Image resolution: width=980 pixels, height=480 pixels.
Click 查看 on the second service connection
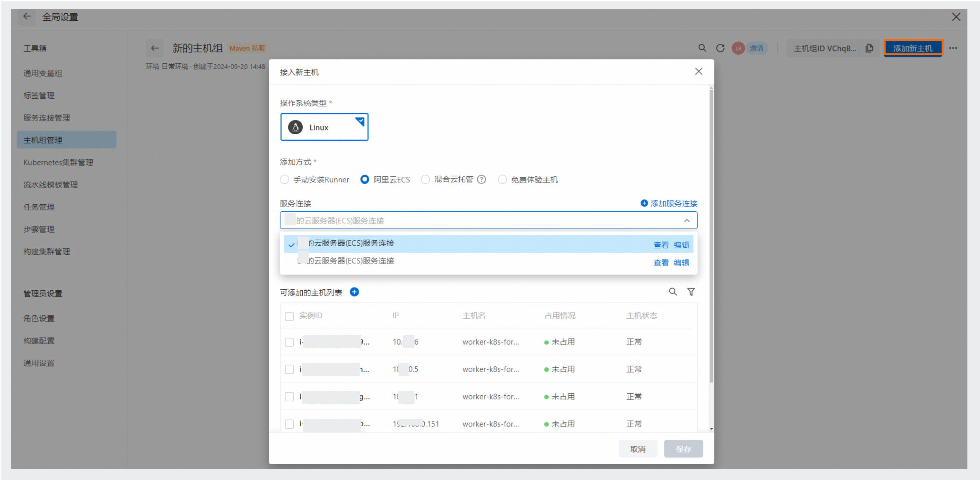(x=661, y=263)
